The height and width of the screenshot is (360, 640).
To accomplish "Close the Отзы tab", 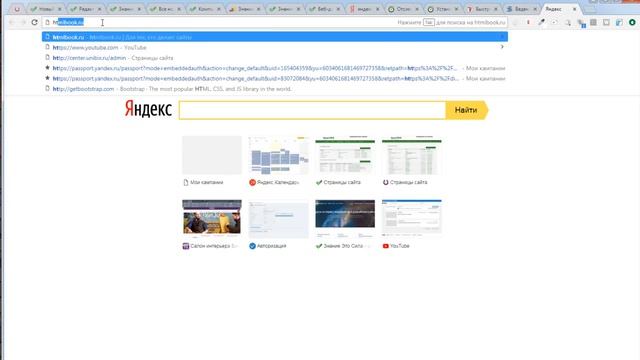I will tap(417, 9).
